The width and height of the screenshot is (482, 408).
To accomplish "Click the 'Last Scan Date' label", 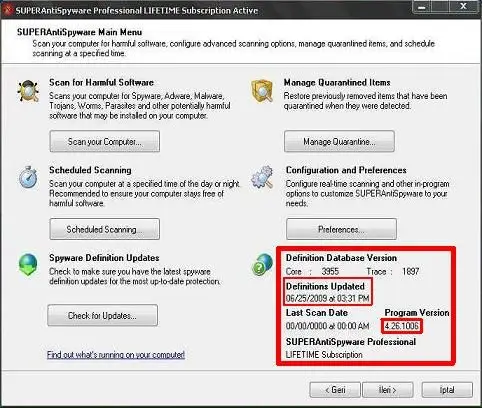I will [x=317, y=313].
